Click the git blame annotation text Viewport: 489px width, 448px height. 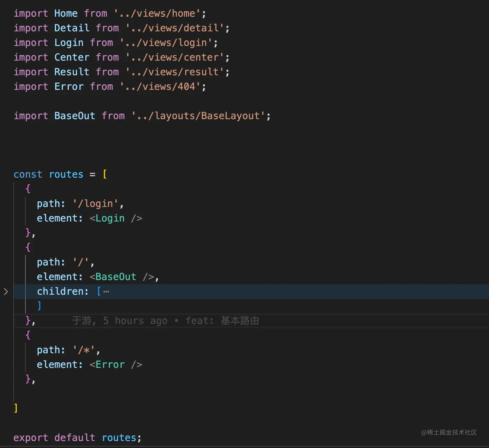165,321
